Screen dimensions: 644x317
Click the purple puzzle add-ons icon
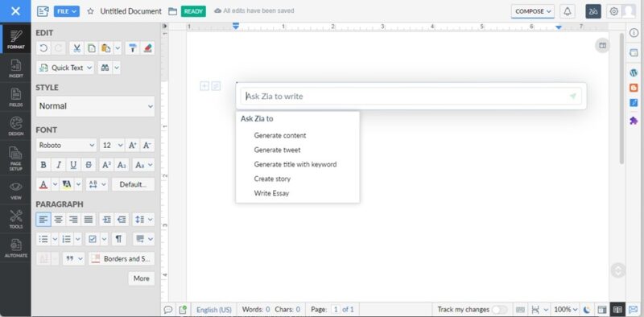pyautogui.click(x=634, y=121)
